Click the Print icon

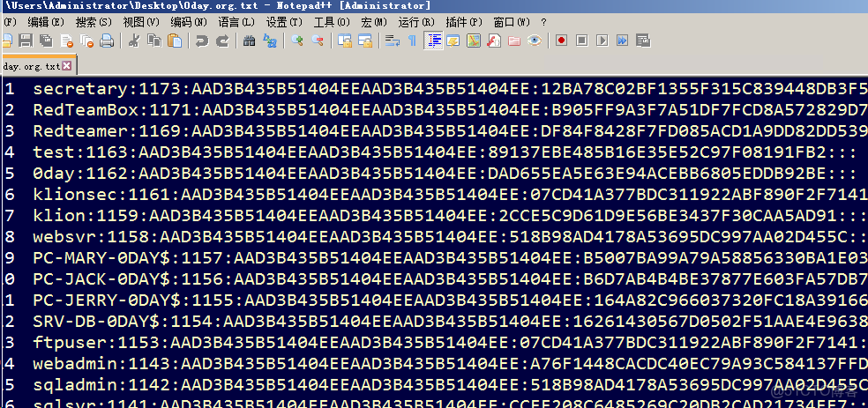click(107, 41)
